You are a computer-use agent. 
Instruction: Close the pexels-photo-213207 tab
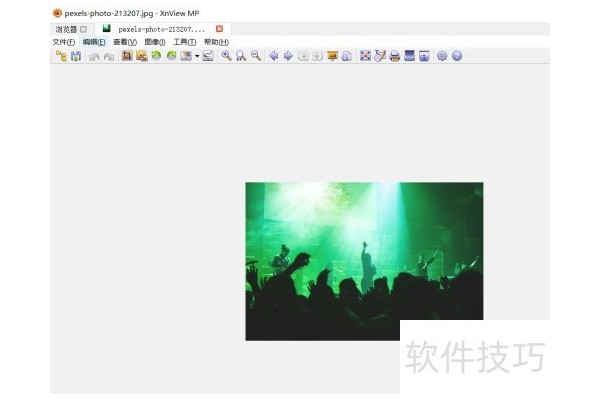click(x=219, y=29)
